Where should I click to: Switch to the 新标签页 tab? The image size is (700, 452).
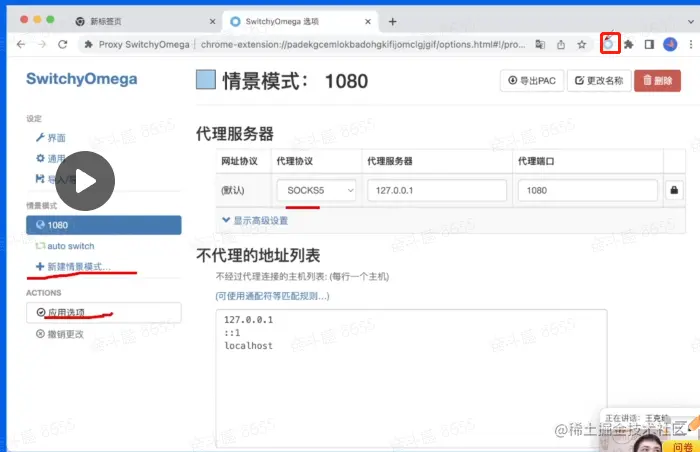143,21
